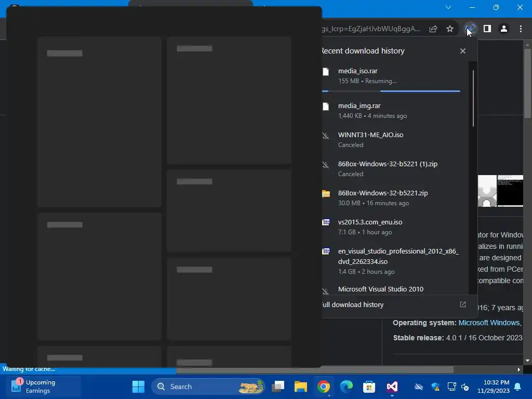This screenshot has width=532, height=399.
Task: Click the vertical scrollbar down arrow
Action: 527,361
